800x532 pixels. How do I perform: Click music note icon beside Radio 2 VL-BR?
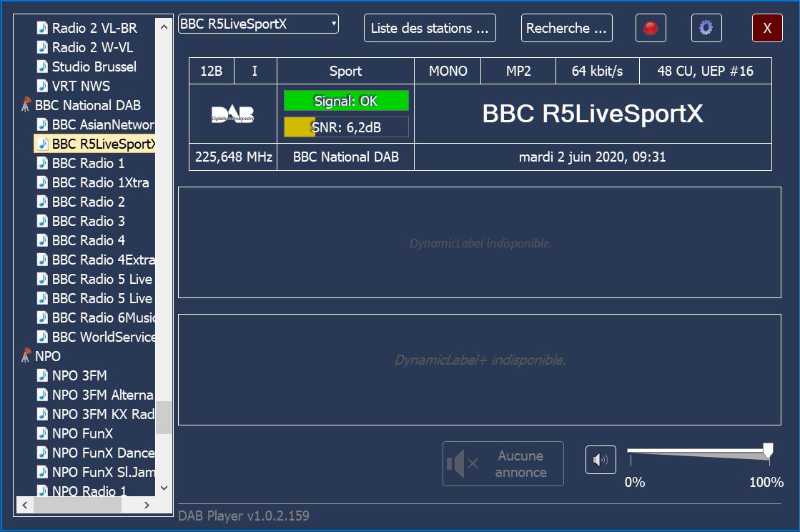43,28
